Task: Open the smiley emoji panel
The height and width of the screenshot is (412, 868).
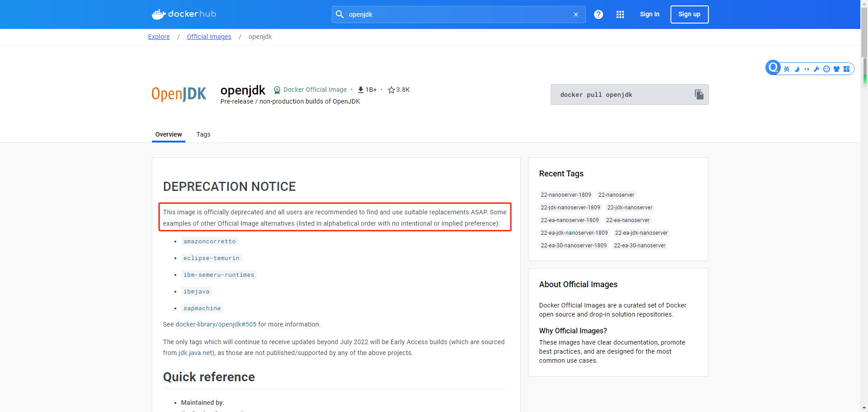Action: tap(826, 69)
